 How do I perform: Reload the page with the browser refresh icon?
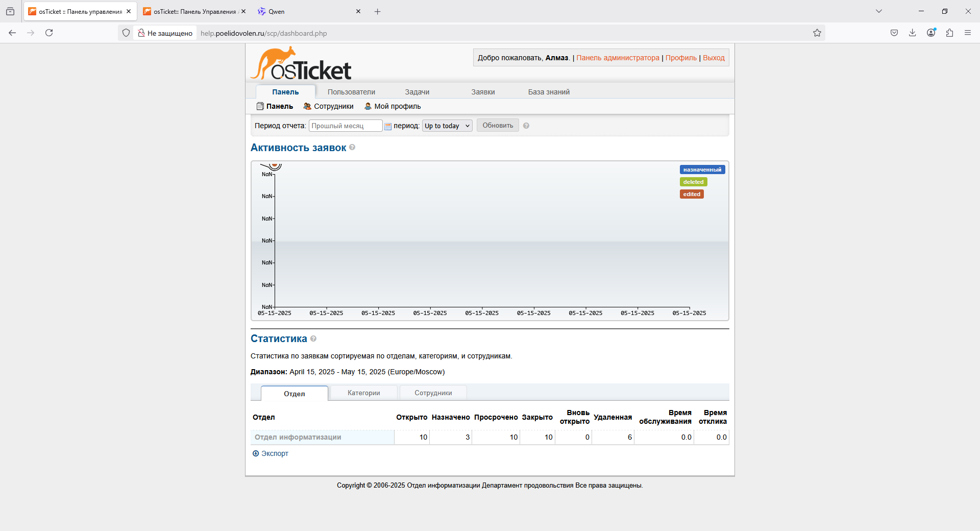[49, 33]
